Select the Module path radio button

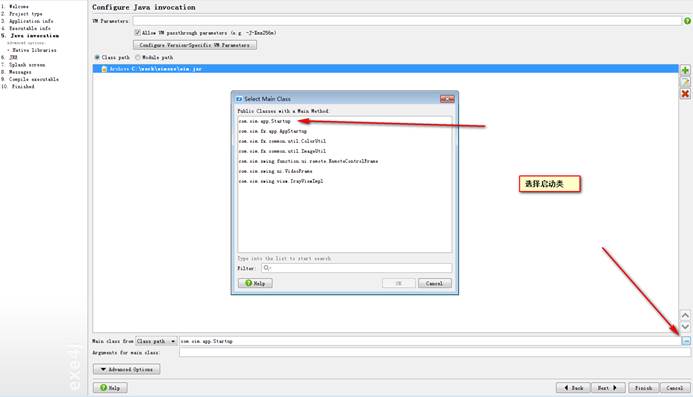pyautogui.click(x=137, y=57)
